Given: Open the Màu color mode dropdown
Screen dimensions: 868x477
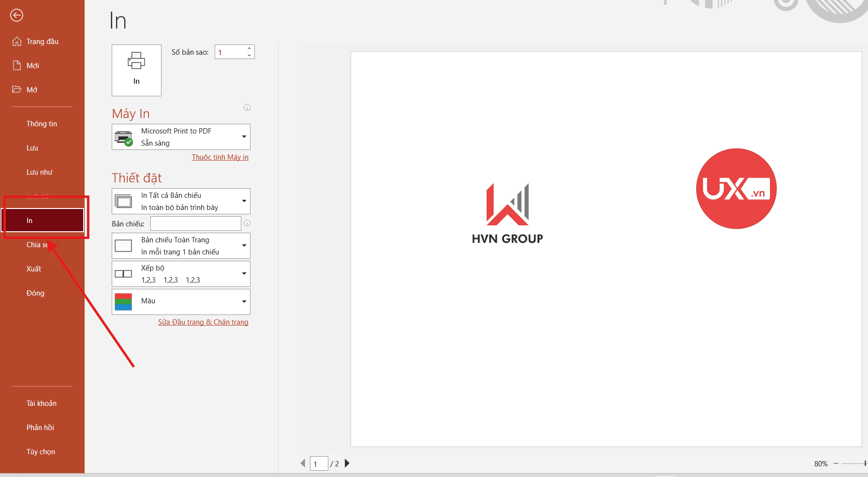Looking at the screenshot, I should pos(244,302).
